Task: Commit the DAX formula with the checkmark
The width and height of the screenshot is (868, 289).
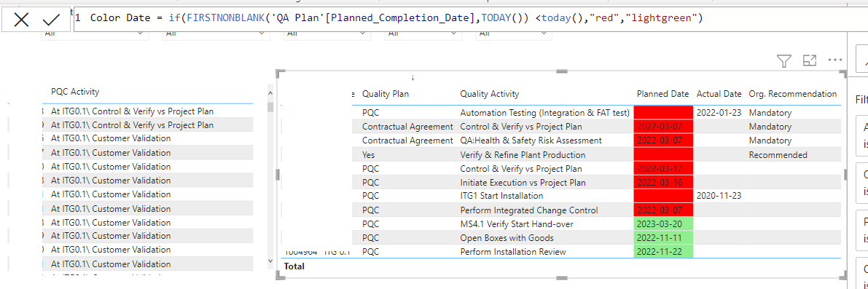Action: point(52,20)
